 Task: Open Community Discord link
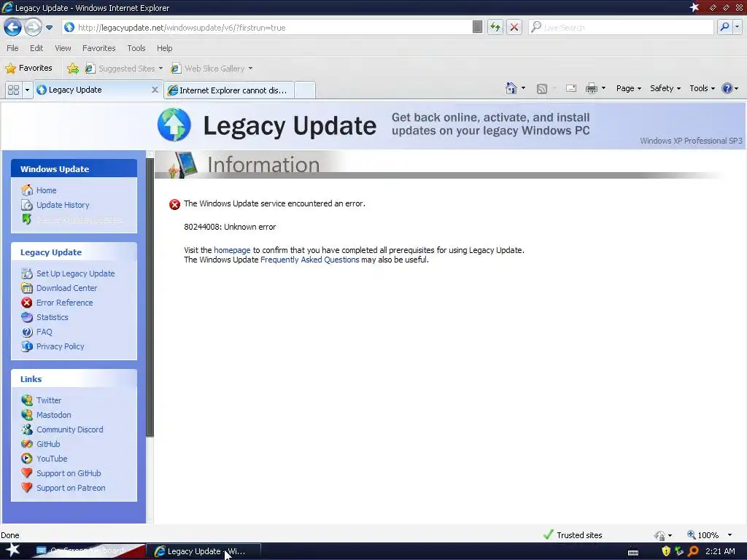pyautogui.click(x=69, y=429)
